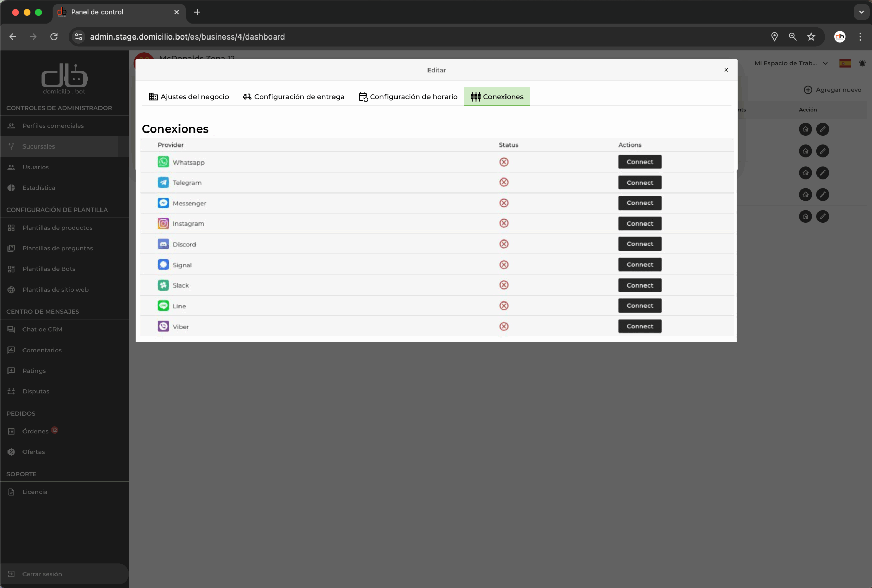Image resolution: width=872 pixels, height=588 pixels.
Task: Open Plantillas de productos
Action: pyautogui.click(x=64, y=228)
